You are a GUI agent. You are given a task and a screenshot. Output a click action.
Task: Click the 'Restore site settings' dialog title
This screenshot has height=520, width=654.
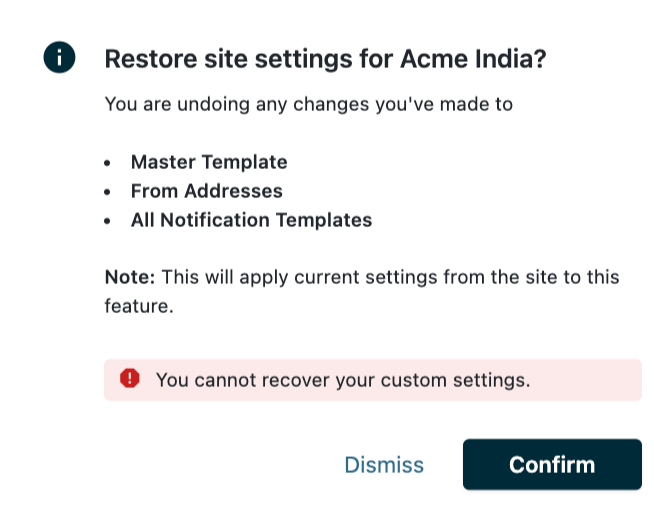pos(250,59)
